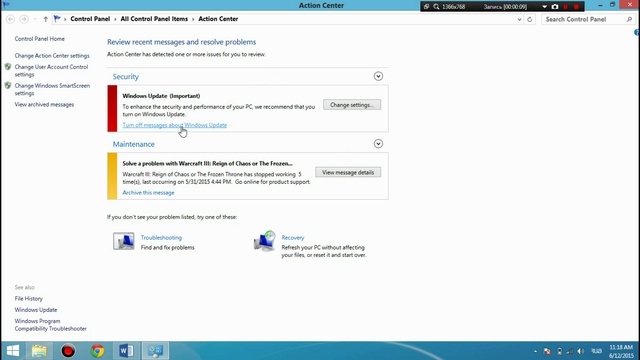Viewport: 640px width, 360px height.
Task: Open the network signal tray icon
Action: click(570, 351)
